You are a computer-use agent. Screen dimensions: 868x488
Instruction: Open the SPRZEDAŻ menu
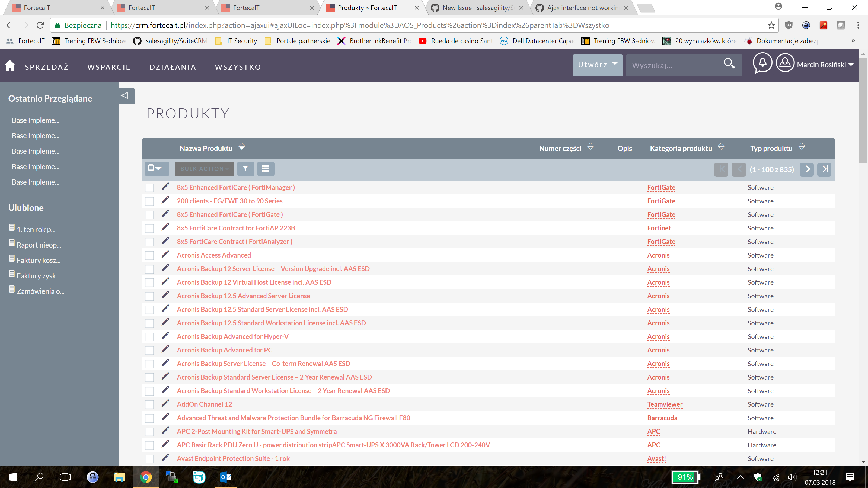[x=46, y=67]
